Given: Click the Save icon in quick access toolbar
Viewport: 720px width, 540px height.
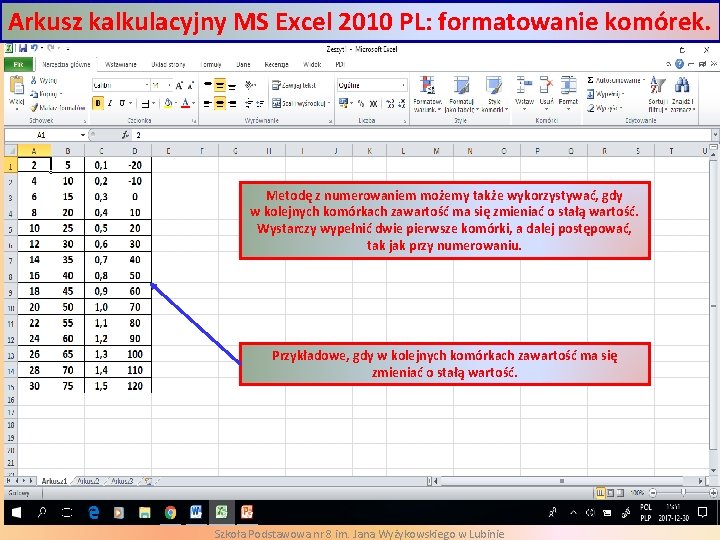Looking at the screenshot, I should tap(22, 48).
